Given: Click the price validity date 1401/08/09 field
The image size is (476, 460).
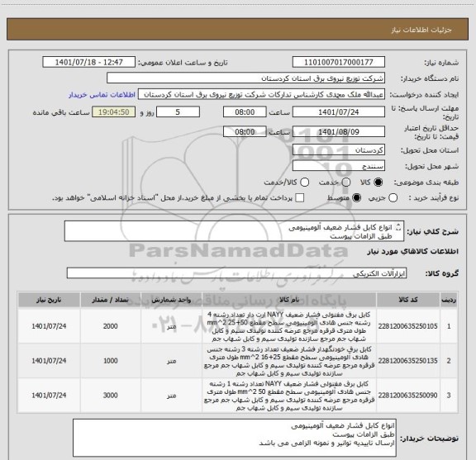Looking at the screenshot, I should coord(339,131).
